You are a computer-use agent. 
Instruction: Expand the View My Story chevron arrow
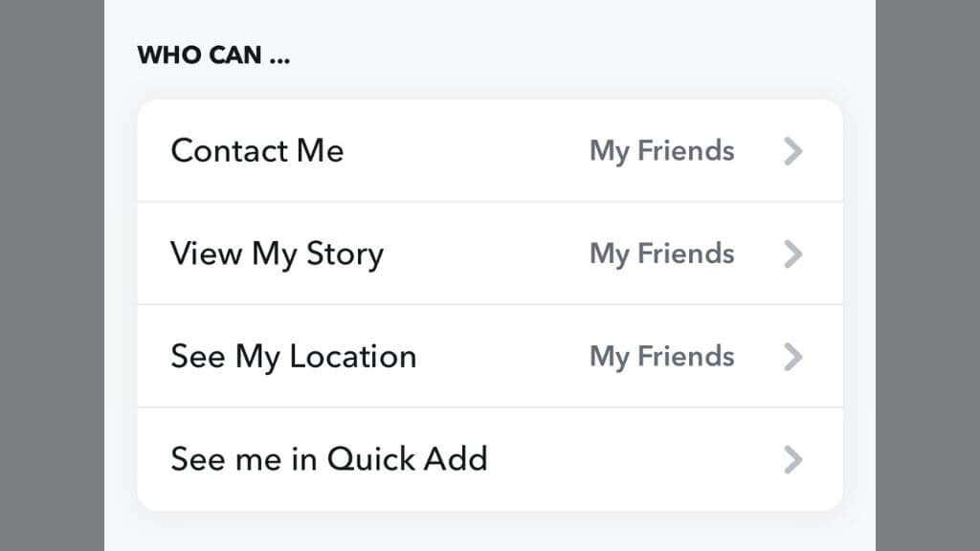(x=792, y=253)
